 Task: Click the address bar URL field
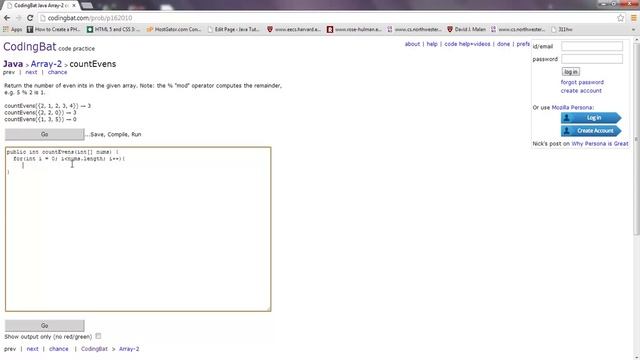(x=327, y=18)
